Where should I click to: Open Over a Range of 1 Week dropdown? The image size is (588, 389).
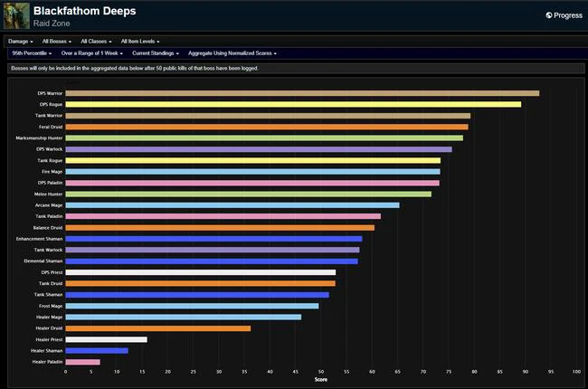click(x=92, y=53)
